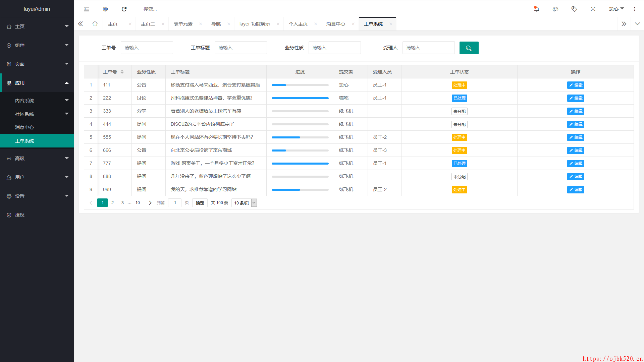Toggle fullscreen mode icon
The height and width of the screenshot is (362, 644).
pos(593,9)
